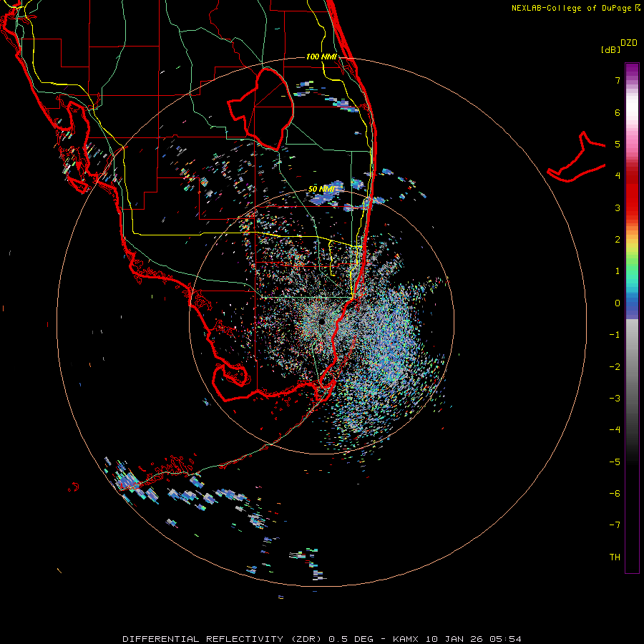The width and height of the screenshot is (644, 644).
Task: Click the bottom caption Differential Reflectivity (ZDR) text
Action: pyautogui.click(x=224, y=639)
